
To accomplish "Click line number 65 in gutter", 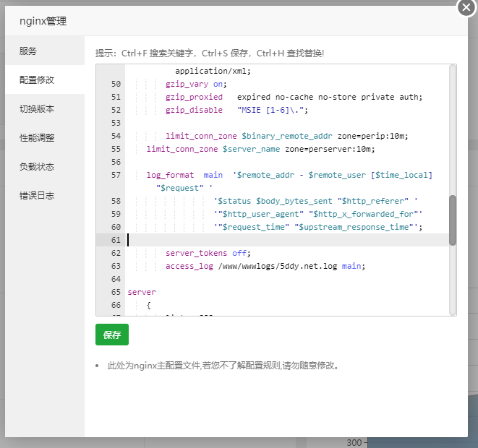I will 116,292.
